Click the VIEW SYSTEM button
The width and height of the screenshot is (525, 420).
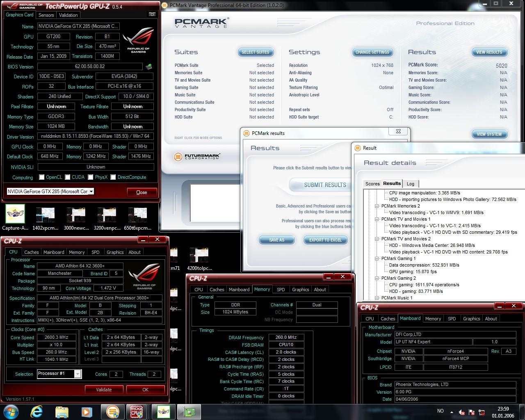(x=489, y=134)
